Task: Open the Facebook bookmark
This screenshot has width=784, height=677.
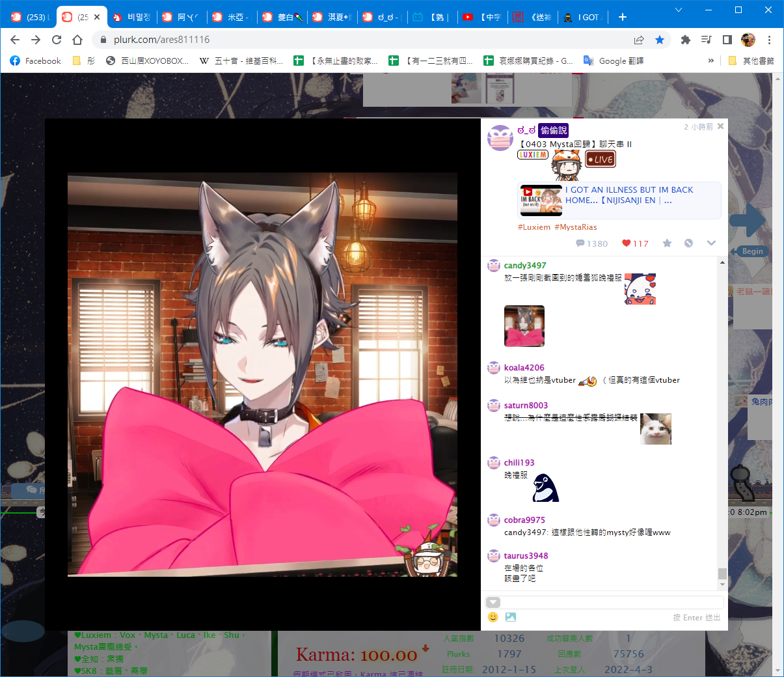Action: (x=36, y=61)
